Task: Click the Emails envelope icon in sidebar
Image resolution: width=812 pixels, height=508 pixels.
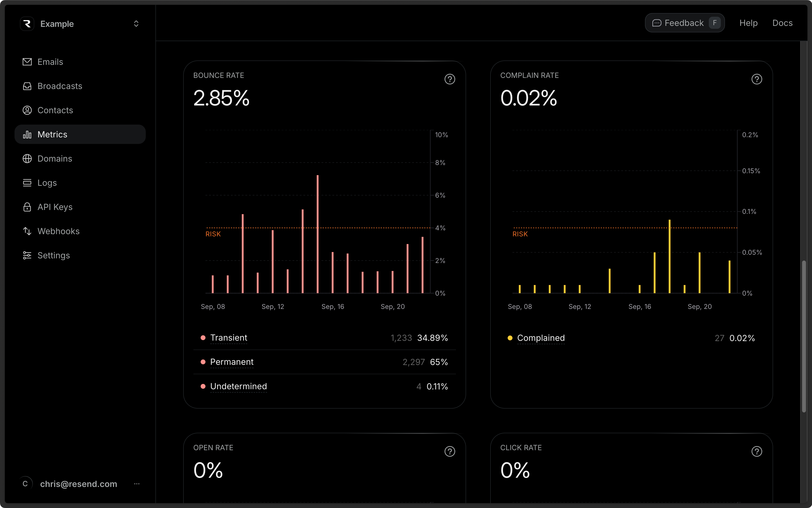Action: (27, 62)
